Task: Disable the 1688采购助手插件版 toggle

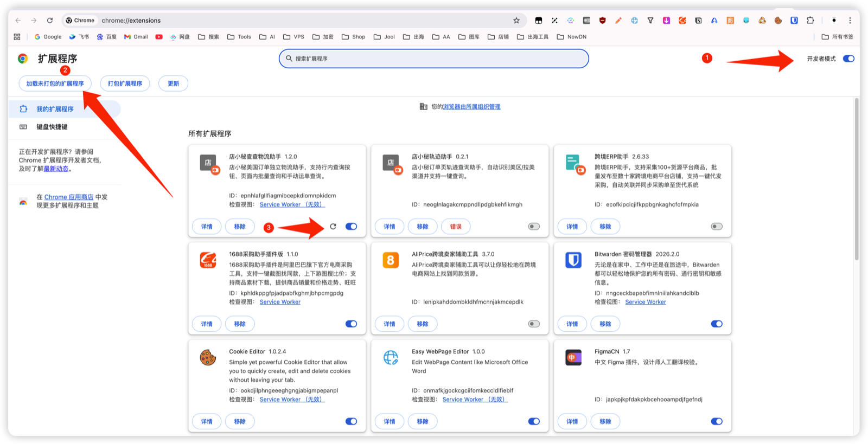Action: pos(351,324)
